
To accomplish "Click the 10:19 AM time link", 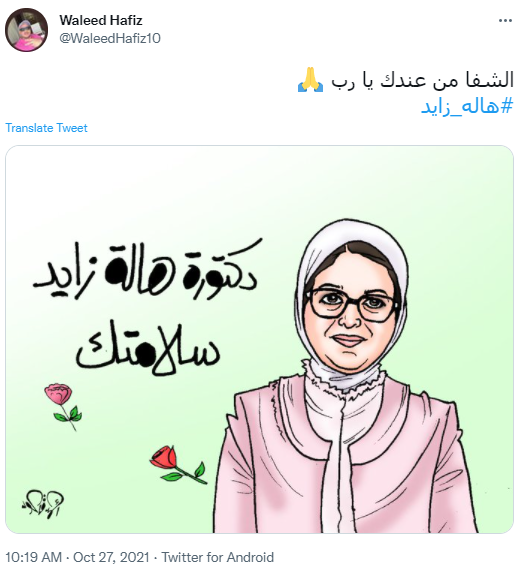I will point(34,557).
